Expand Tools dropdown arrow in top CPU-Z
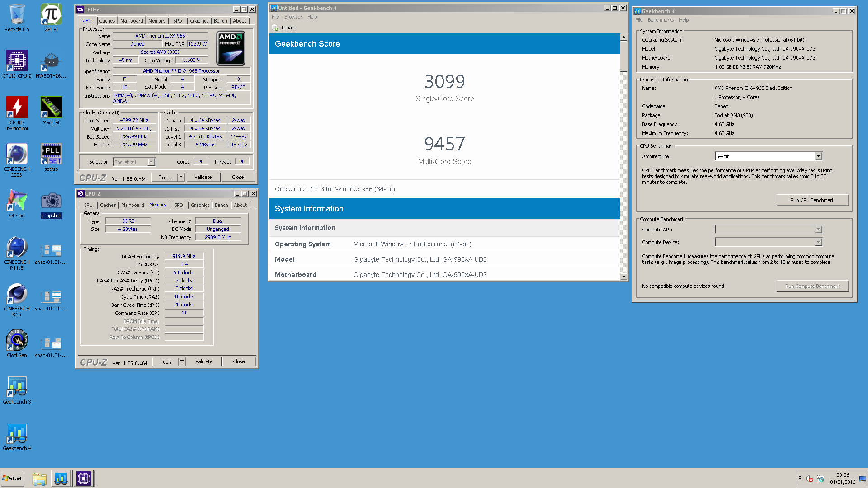 [x=181, y=178]
